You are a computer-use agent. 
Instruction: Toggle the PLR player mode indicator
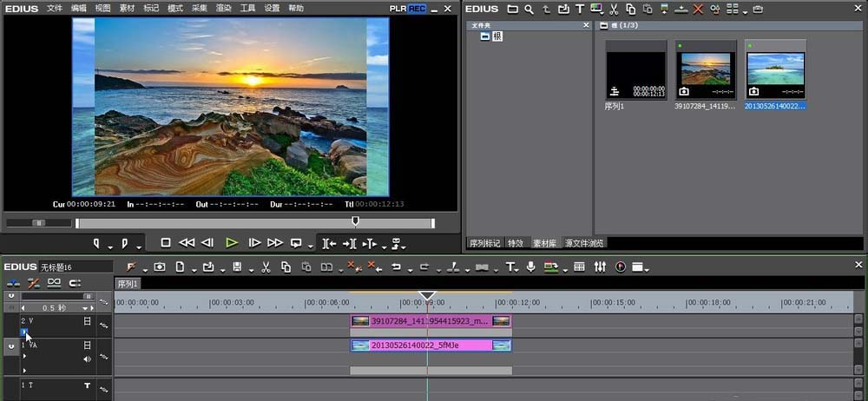click(x=398, y=8)
